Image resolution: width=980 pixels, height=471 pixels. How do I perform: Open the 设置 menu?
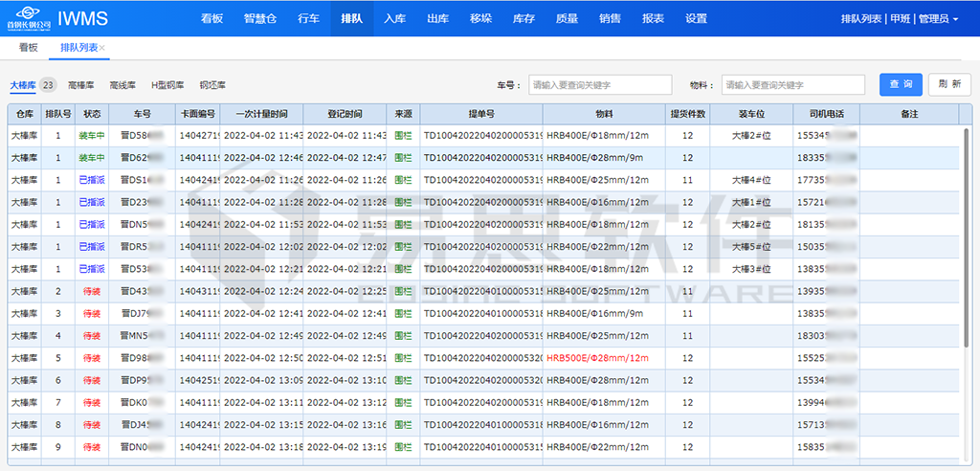point(696,19)
